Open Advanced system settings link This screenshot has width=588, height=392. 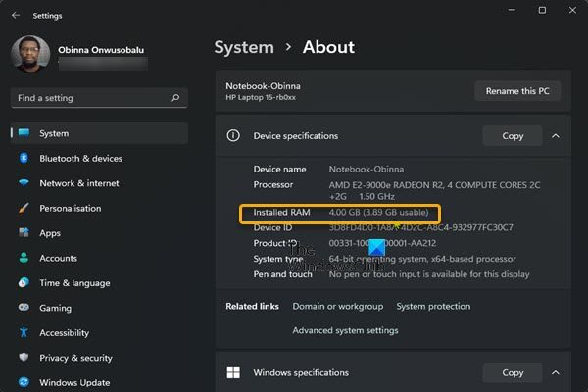coord(345,330)
